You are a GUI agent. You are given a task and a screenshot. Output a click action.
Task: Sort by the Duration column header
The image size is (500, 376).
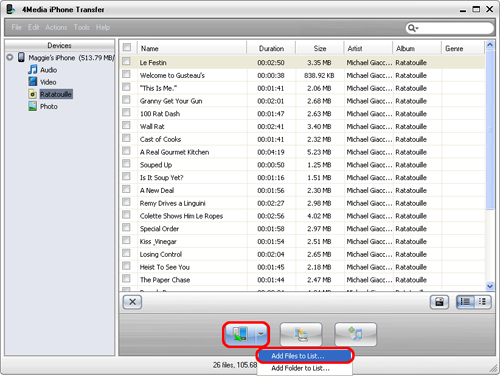pos(271,48)
